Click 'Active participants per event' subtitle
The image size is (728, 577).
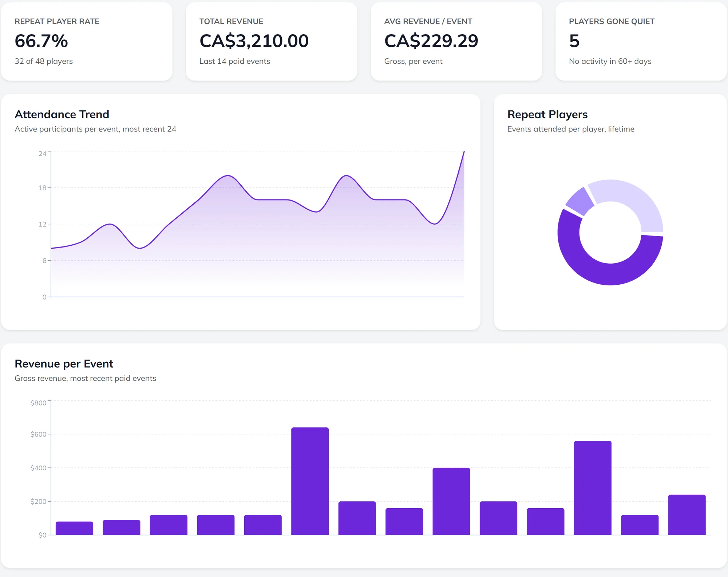tap(95, 129)
